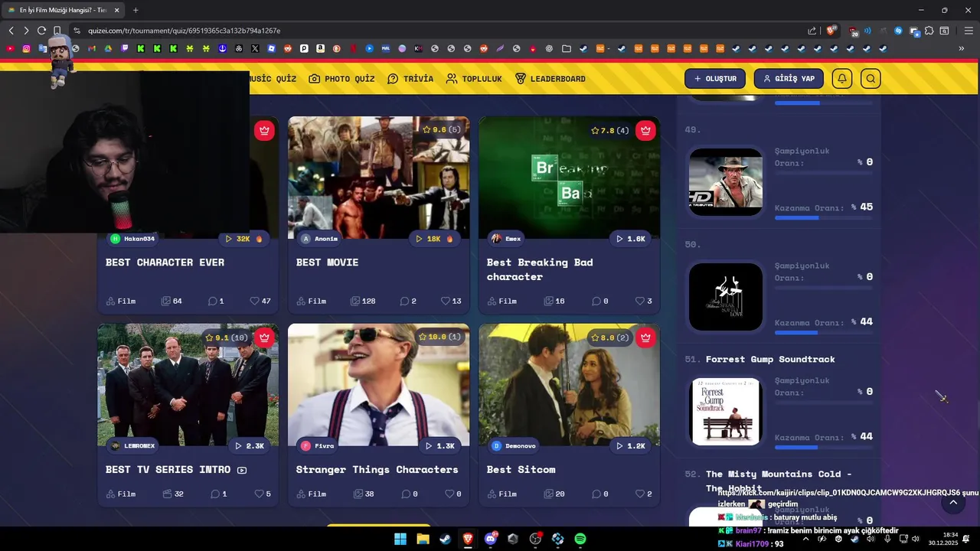Click Kazanma Oranı bar for rank 50
Viewport: 980px width, 551px height.
click(824, 333)
